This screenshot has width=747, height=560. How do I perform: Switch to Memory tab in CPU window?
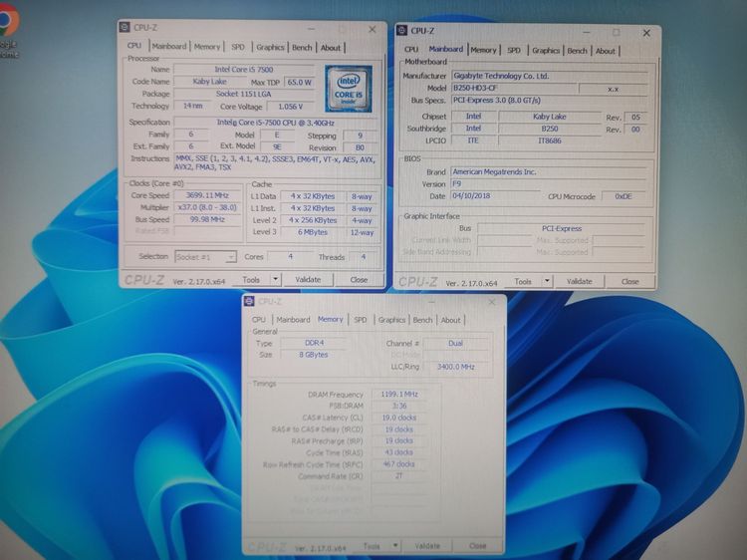207,47
